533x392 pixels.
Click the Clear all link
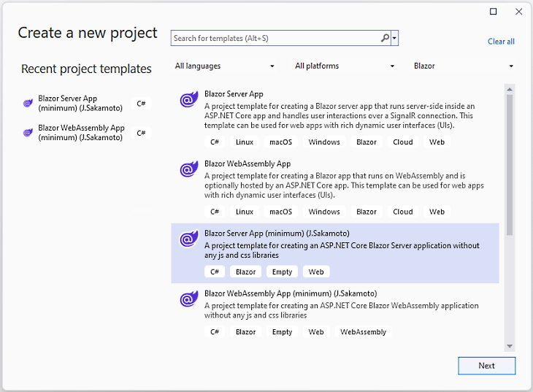pos(501,42)
